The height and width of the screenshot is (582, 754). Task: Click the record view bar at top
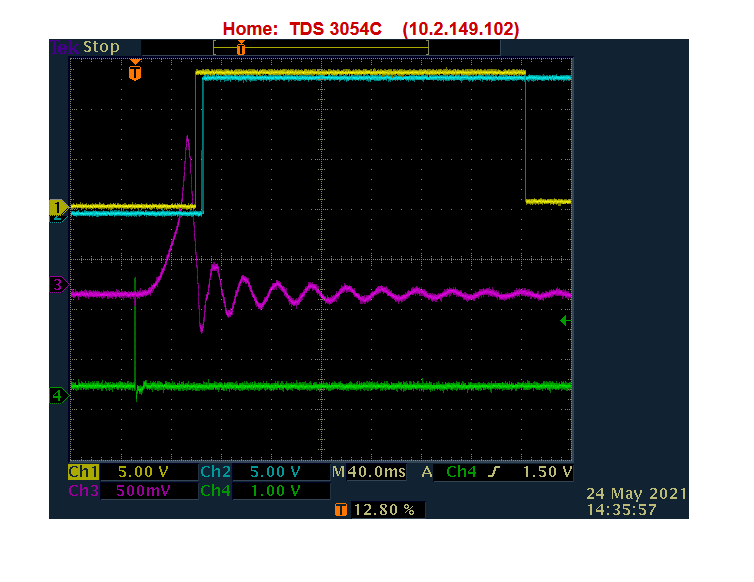coord(320,47)
